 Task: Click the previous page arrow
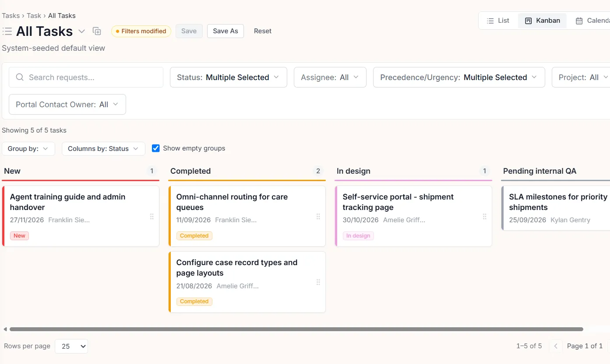(556, 346)
